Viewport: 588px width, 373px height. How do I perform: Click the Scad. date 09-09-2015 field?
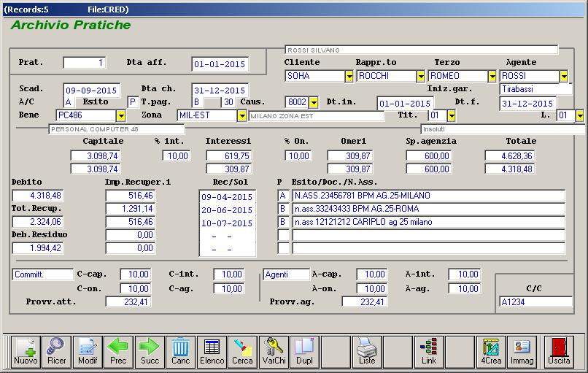[91, 90]
